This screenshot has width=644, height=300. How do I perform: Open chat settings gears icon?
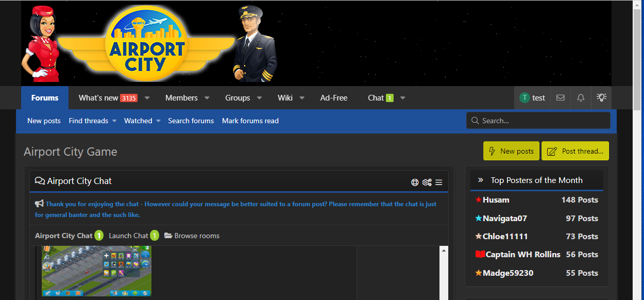tap(427, 182)
